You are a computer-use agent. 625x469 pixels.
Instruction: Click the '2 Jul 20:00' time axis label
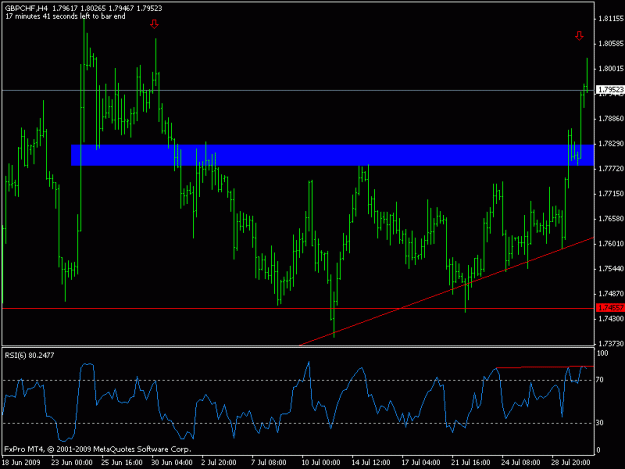point(219,462)
